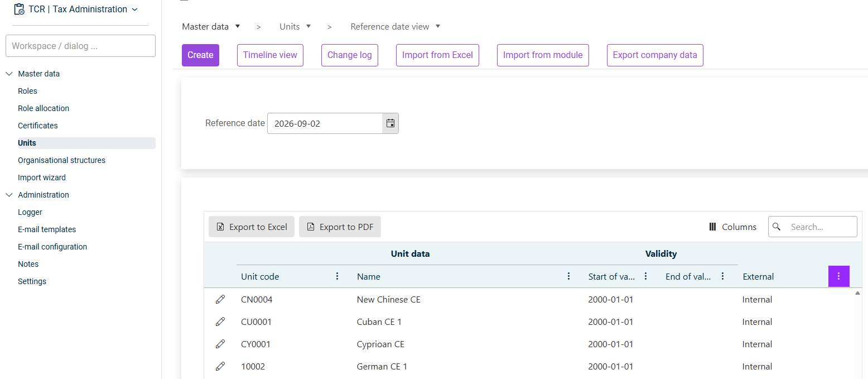Click the CN0004 unit code cell
This screenshot has height=379, width=868.
pos(257,300)
